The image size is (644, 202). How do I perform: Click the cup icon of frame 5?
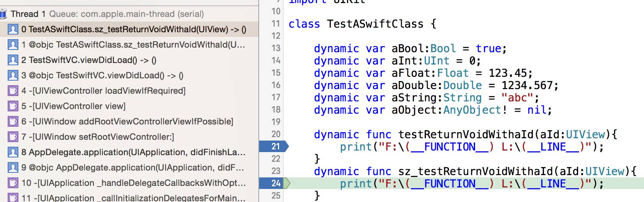pyautogui.click(x=13, y=106)
